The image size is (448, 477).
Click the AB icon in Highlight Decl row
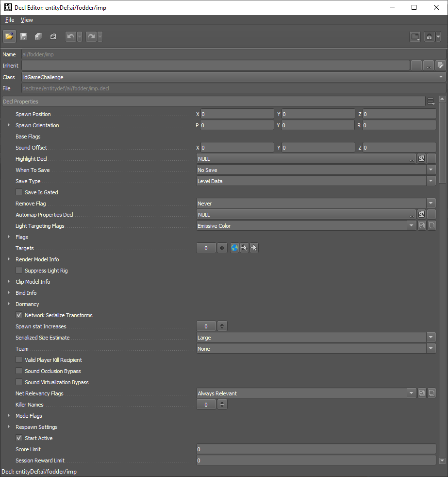point(422,158)
